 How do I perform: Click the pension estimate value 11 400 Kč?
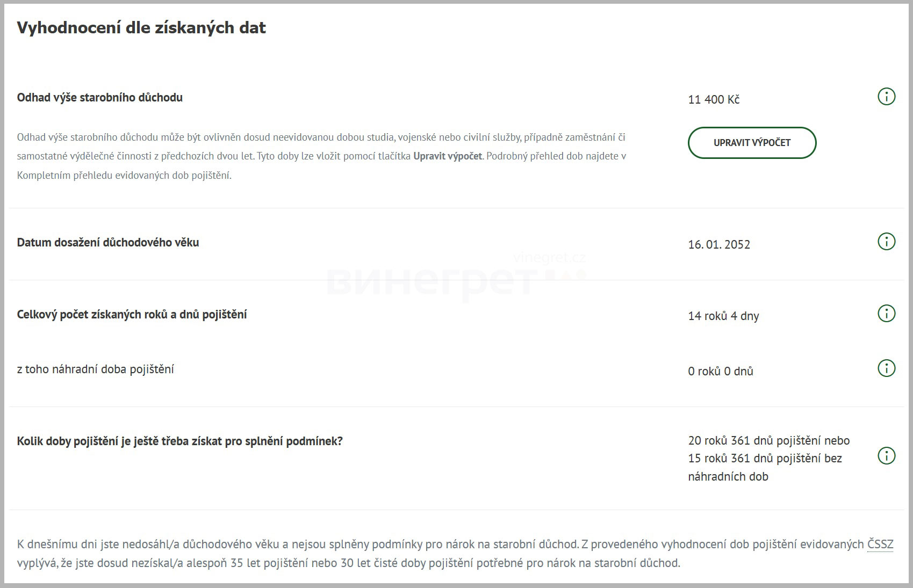713,100
